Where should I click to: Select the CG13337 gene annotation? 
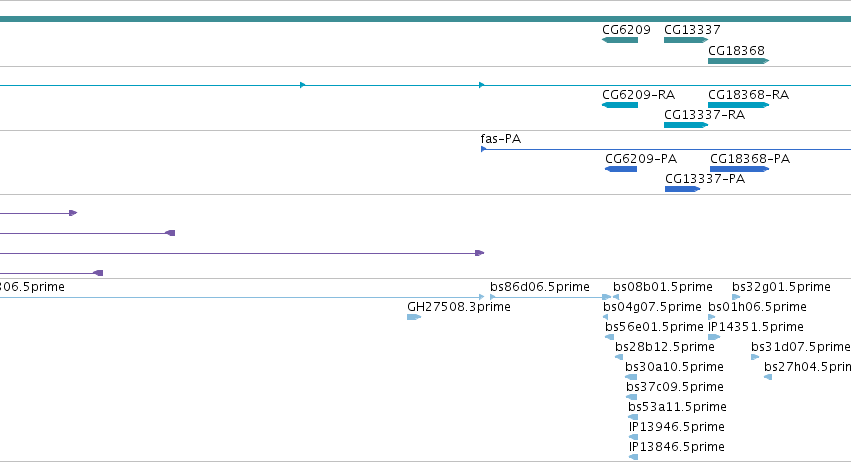pos(686,40)
